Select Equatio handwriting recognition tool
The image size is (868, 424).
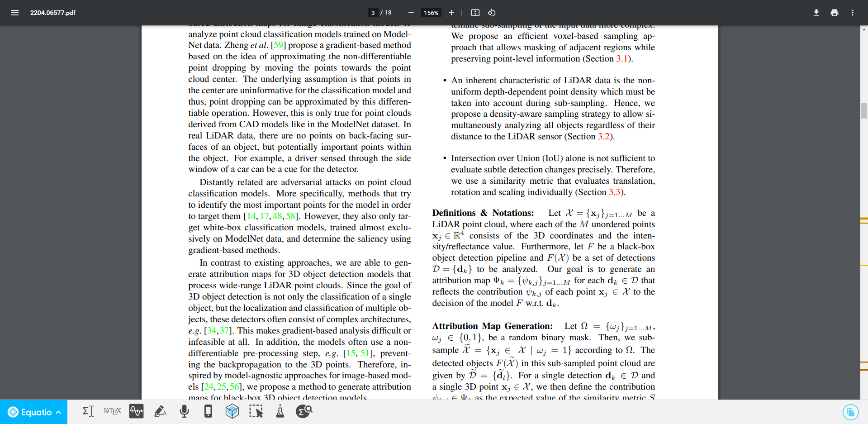click(160, 411)
